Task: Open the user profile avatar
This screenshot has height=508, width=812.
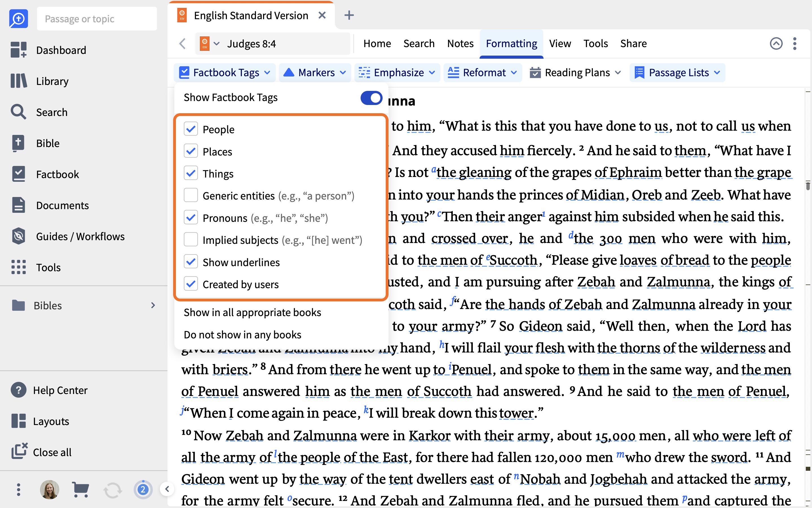Action: 50,489
